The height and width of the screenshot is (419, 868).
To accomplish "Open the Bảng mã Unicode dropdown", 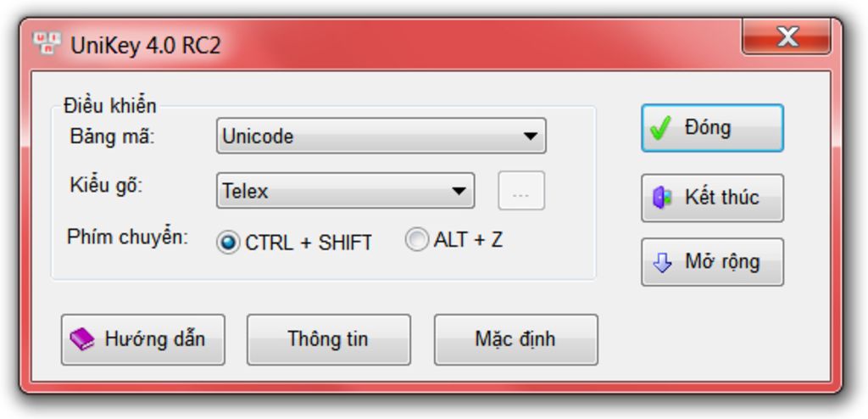I will (381, 137).
